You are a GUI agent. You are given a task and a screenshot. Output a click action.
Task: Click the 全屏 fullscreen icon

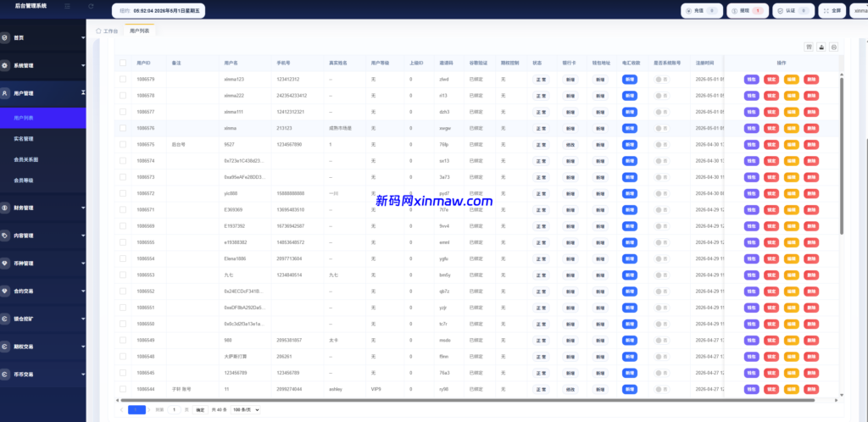(x=826, y=10)
